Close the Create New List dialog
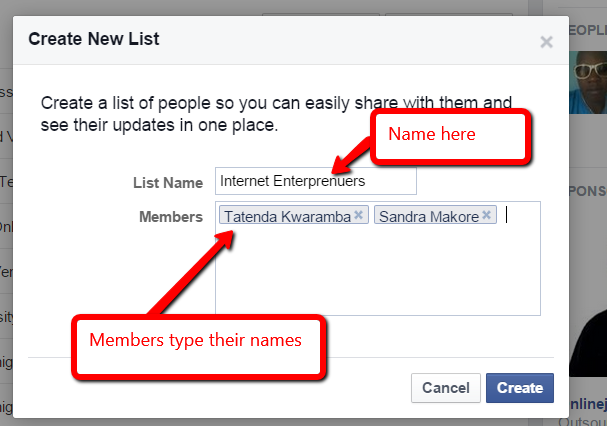The height and width of the screenshot is (426, 607). point(546,42)
